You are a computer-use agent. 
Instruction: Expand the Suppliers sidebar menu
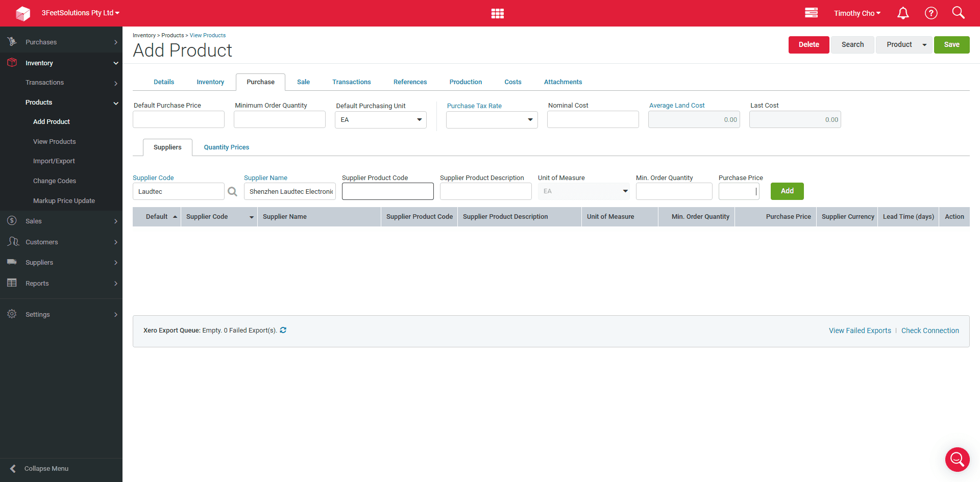(x=116, y=263)
